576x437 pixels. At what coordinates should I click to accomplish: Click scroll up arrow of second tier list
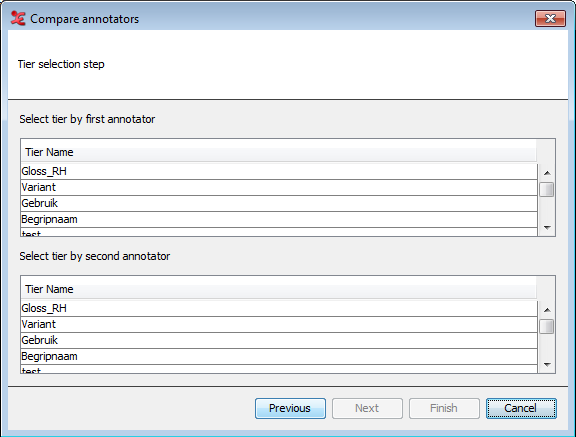tap(547, 310)
